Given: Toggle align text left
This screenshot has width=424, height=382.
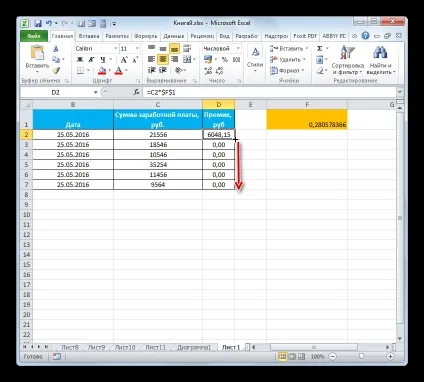Looking at the screenshot, I should click(x=152, y=60).
